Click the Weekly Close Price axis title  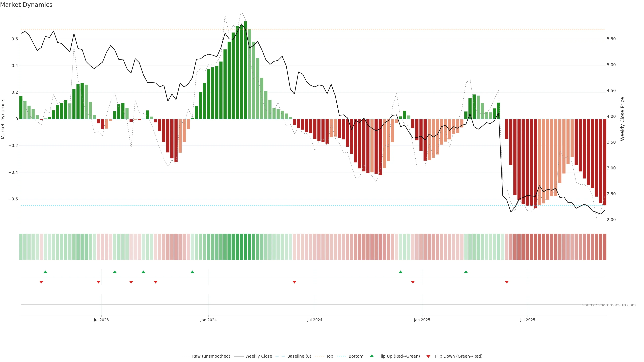pos(622,119)
